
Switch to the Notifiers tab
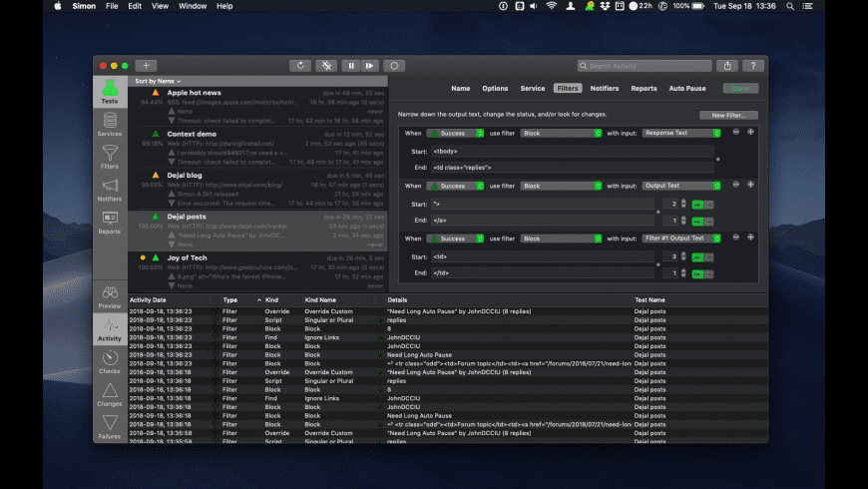(x=605, y=88)
